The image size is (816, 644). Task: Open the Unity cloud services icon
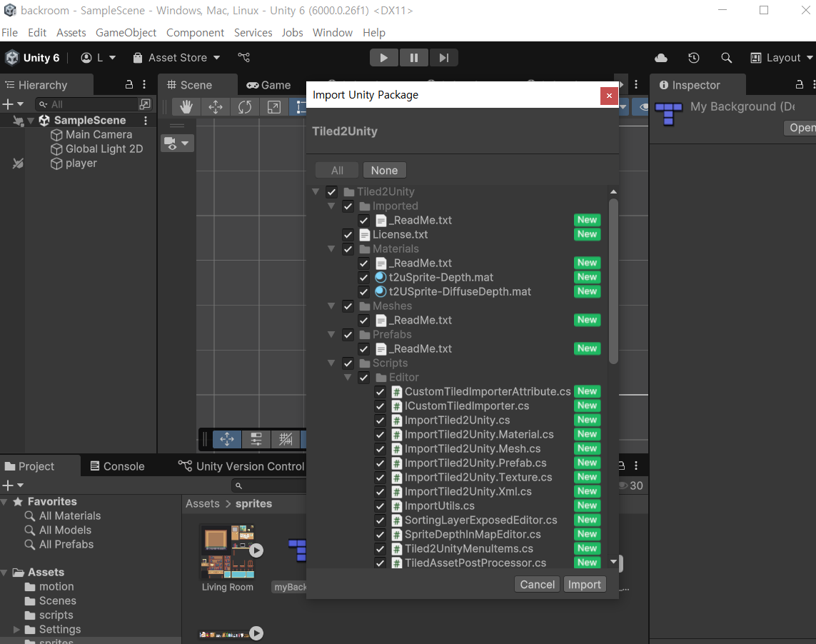tap(661, 58)
